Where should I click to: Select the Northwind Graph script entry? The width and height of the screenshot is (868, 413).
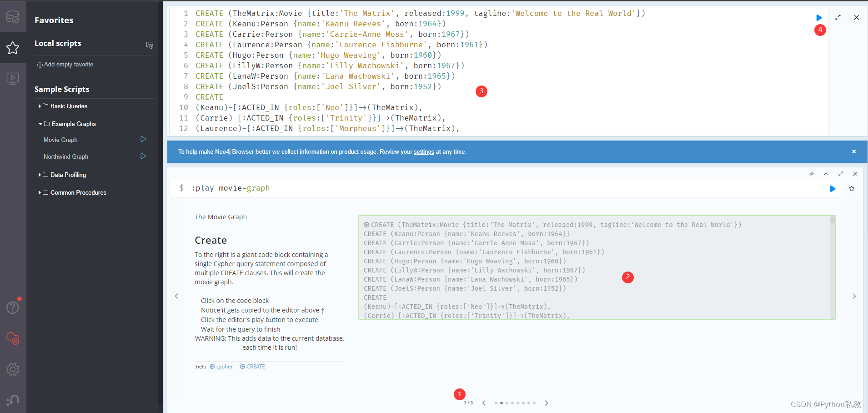(66, 156)
